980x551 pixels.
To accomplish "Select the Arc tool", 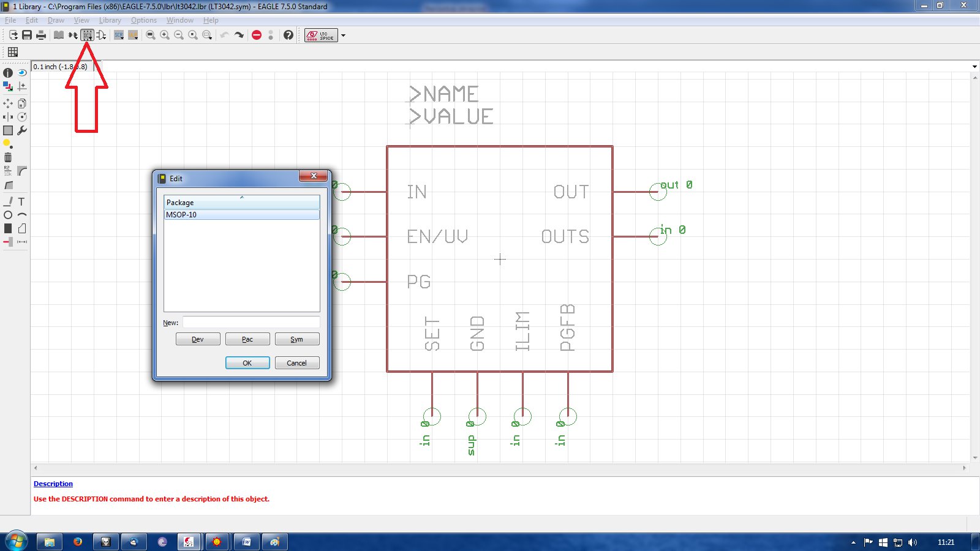I will pyautogui.click(x=22, y=215).
